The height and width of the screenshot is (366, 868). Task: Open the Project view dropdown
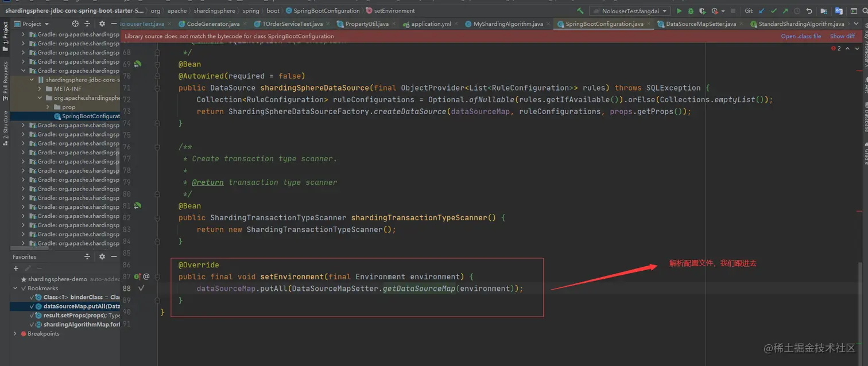coord(32,24)
